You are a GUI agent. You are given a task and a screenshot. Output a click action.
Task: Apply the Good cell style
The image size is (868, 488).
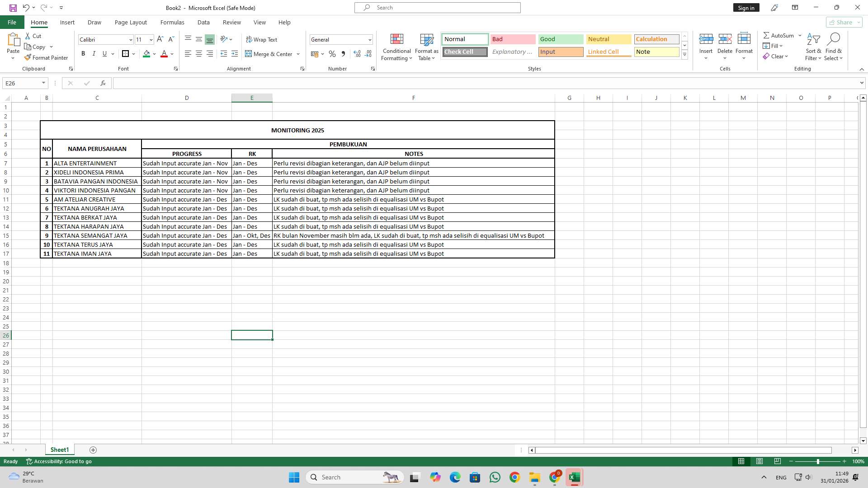pos(561,39)
